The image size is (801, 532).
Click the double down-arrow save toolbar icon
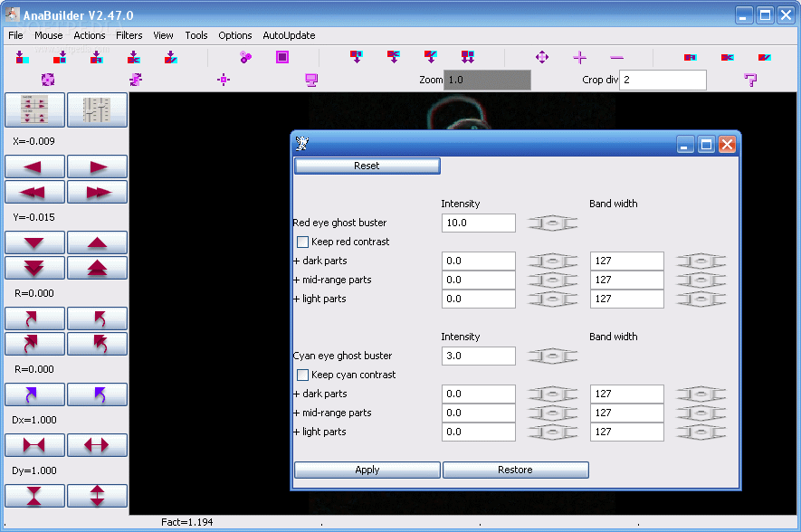point(467,57)
